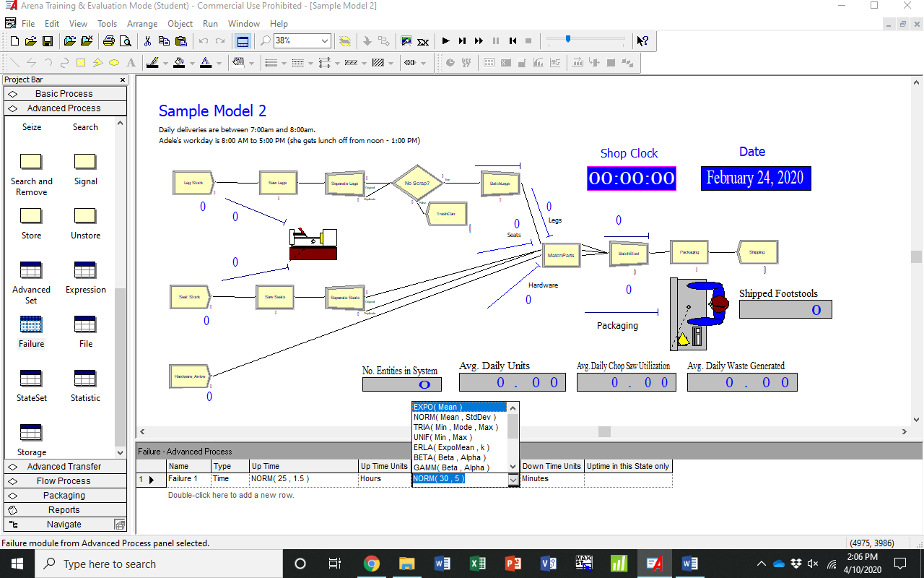Open the Arrange menu
The height and width of the screenshot is (578, 924).
click(142, 24)
